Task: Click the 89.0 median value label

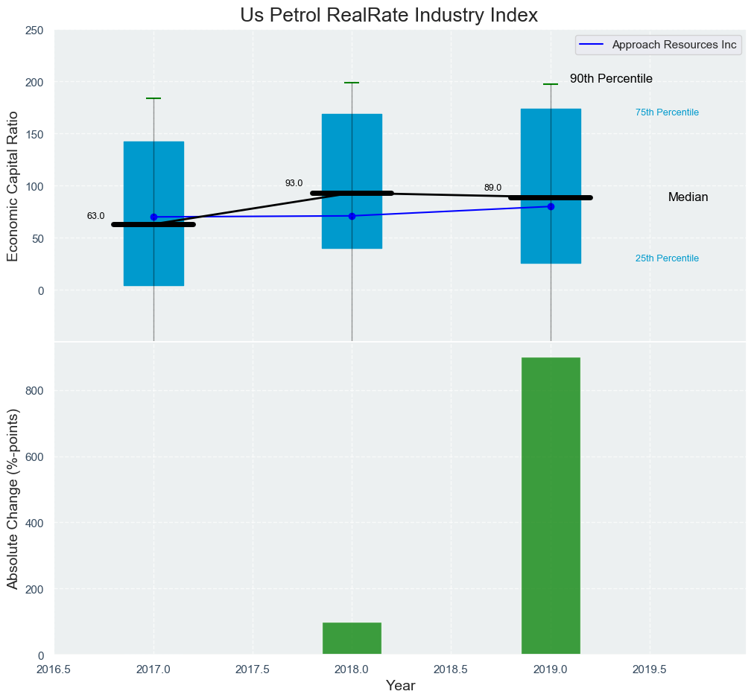Action: point(492,188)
